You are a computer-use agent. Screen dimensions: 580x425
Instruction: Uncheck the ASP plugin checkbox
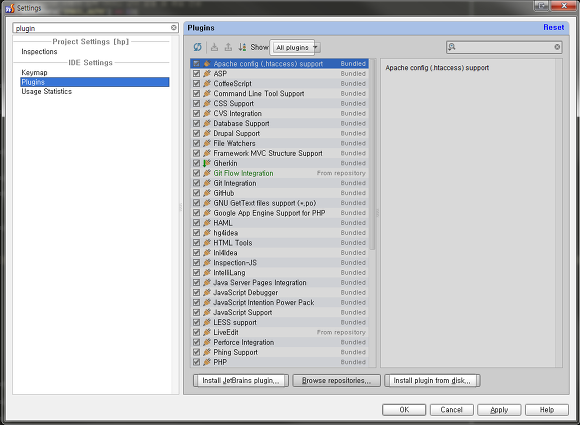(196, 74)
